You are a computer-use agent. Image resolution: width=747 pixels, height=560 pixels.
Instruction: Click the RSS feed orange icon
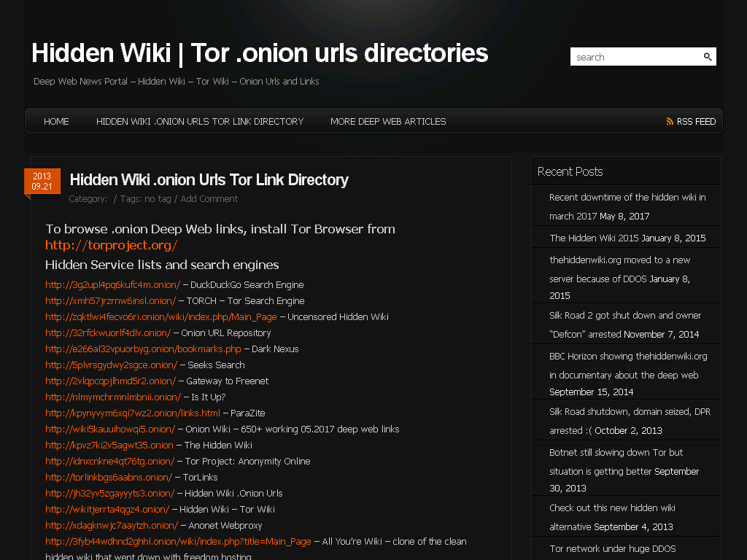point(670,122)
